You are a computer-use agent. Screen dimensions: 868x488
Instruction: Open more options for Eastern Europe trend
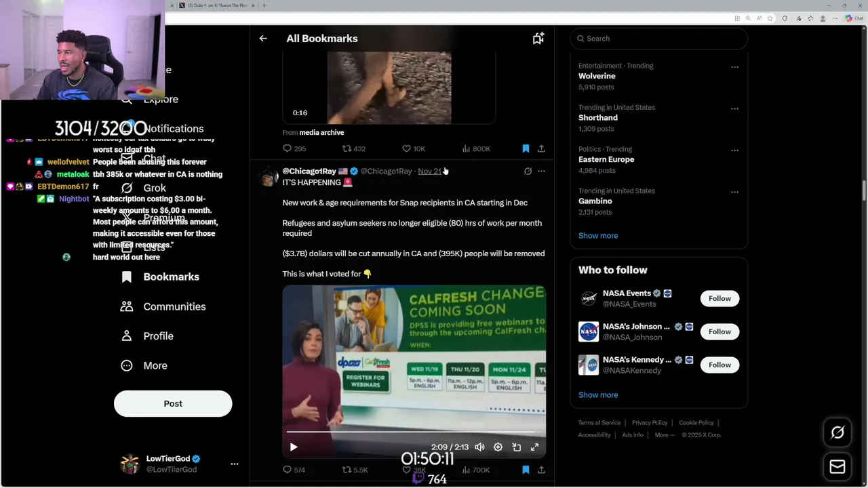point(734,150)
